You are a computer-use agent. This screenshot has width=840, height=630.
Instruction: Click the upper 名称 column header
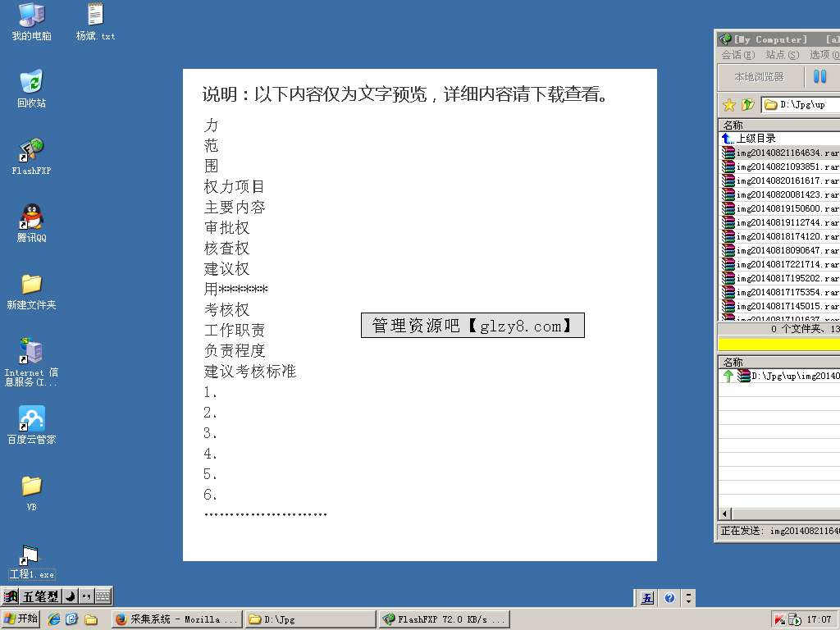[x=779, y=126]
